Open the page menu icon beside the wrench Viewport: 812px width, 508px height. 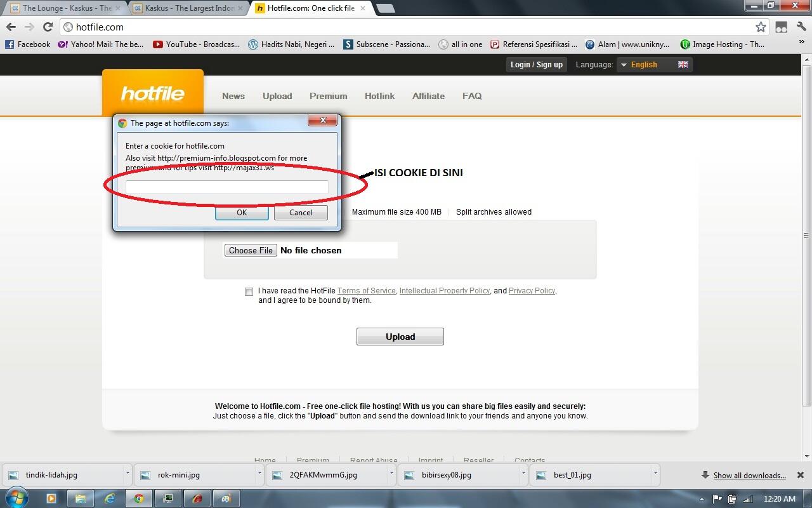coord(782,27)
